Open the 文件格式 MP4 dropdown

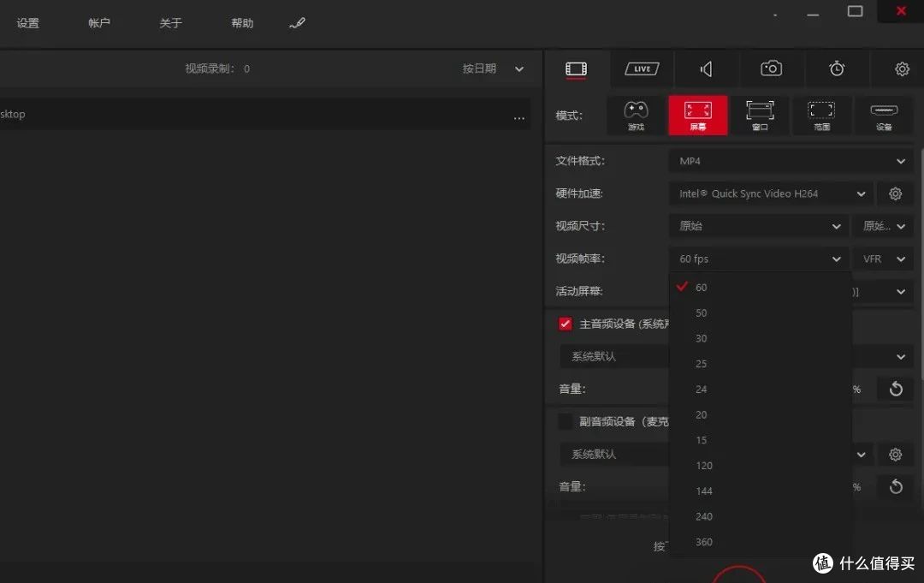tap(791, 161)
